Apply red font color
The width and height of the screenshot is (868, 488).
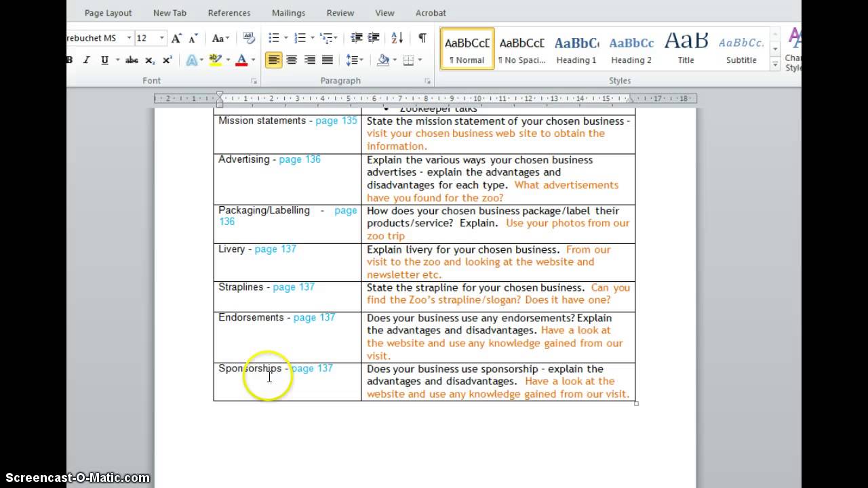click(x=241, y=60)
